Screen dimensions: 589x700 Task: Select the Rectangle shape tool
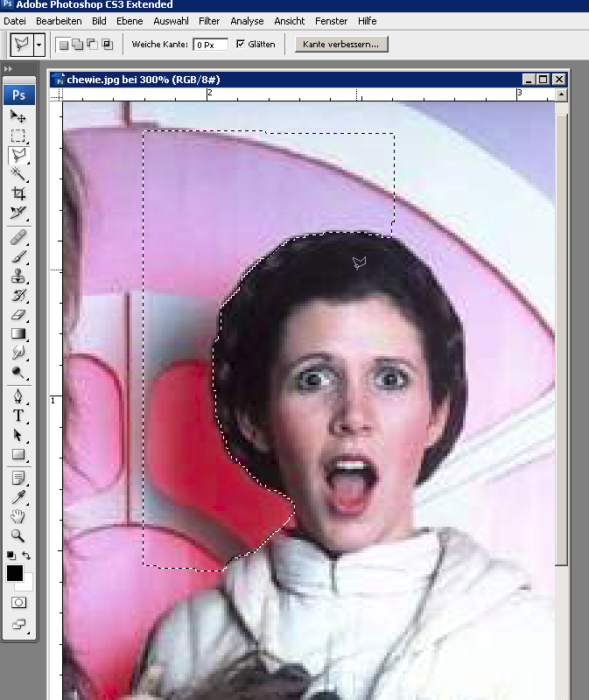point(18,454)
